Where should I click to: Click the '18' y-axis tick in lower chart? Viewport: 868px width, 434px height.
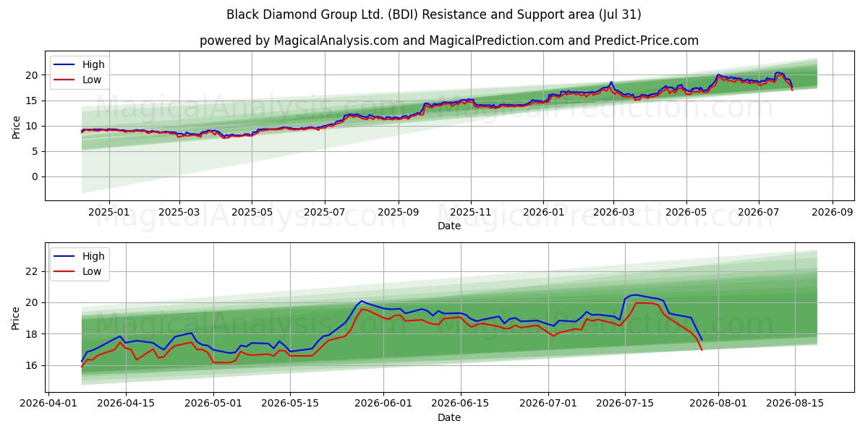(x=33, y=334)
